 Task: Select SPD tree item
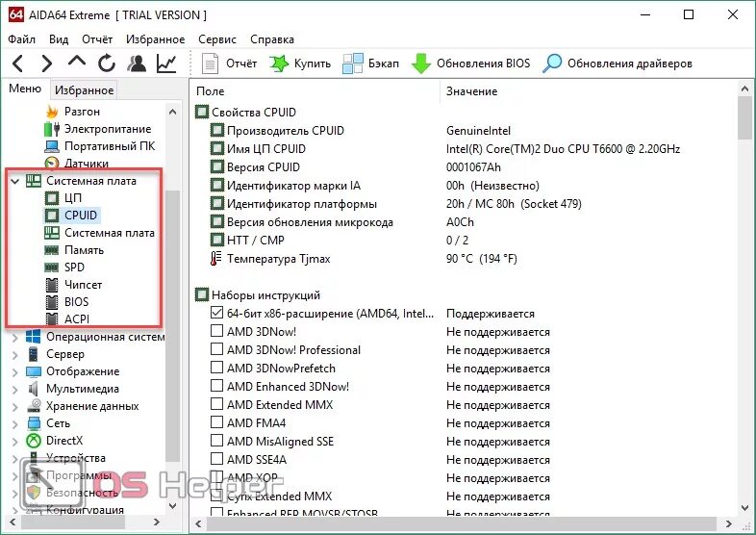74,267
